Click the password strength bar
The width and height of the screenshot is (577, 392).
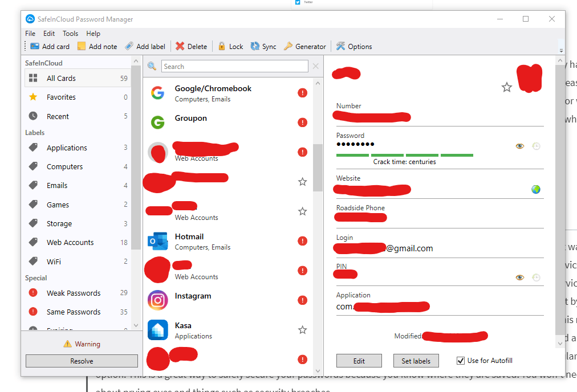coord(405,155)
